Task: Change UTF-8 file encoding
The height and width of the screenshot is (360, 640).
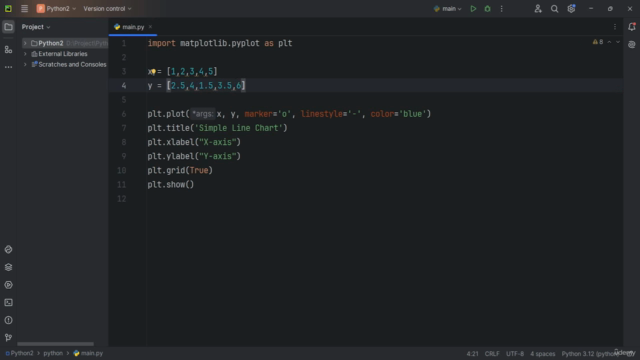Action: point(515,354)
